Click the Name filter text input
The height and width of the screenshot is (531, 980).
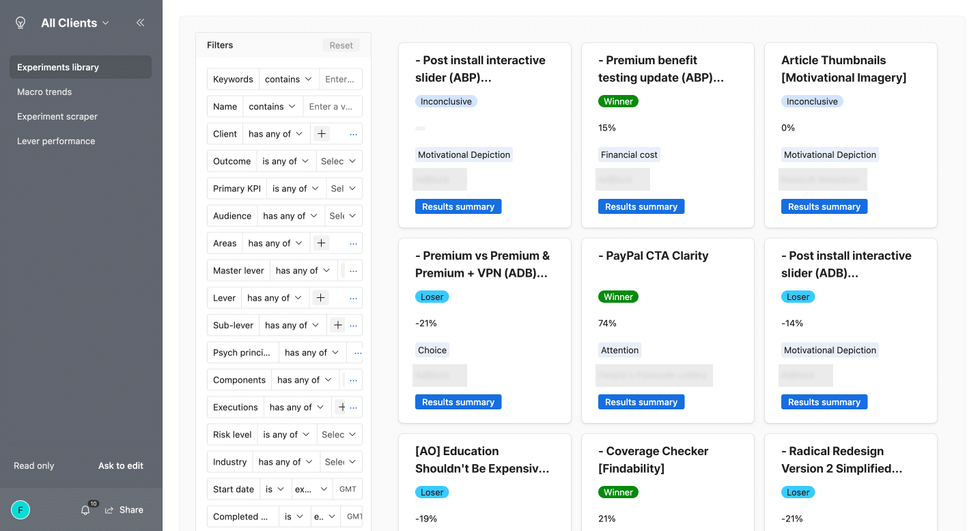(332, 107)
